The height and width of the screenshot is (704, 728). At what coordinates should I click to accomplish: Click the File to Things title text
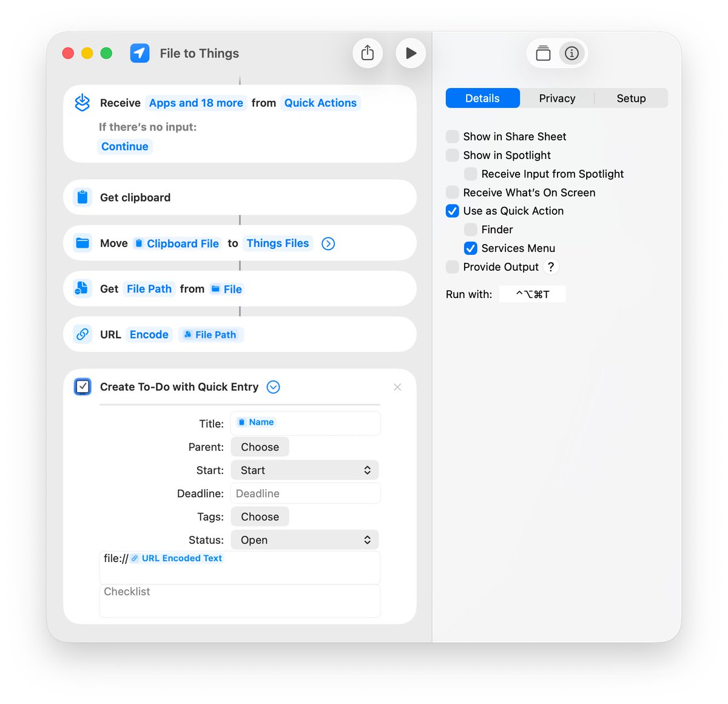pos(200,53)
